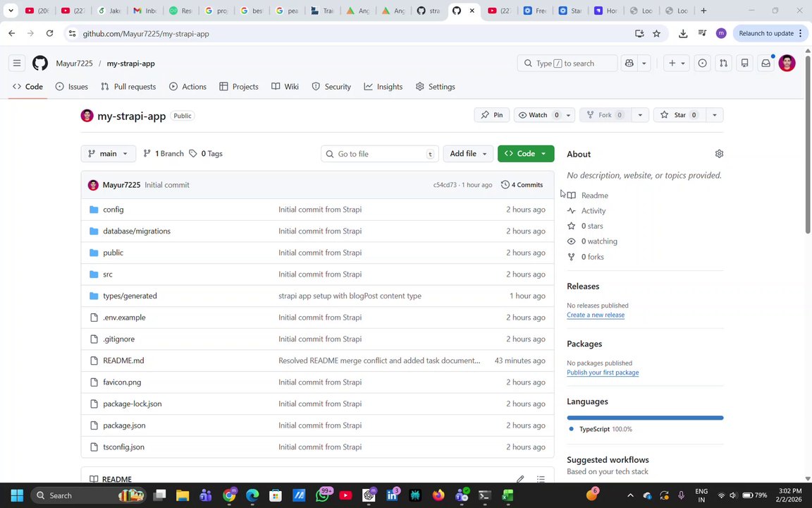Click the edit README pencil icon
This screenshot has height=508, width=812.
(x=520, y=479)
